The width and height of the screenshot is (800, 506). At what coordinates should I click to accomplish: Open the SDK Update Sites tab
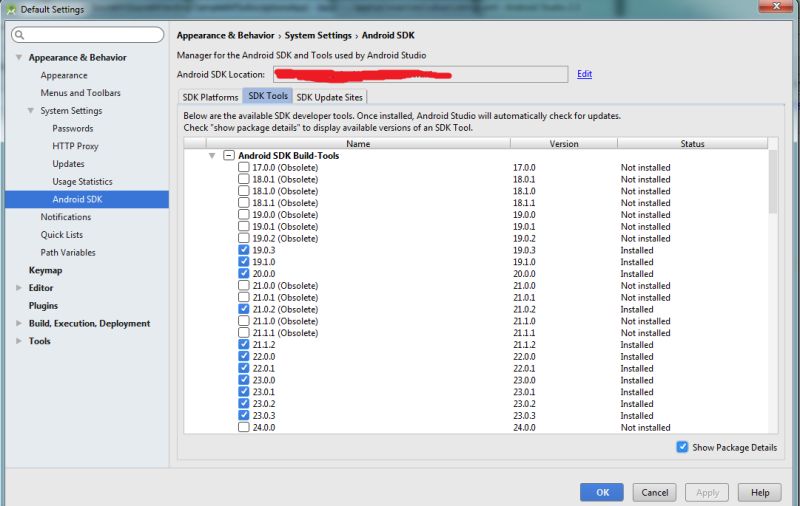pyautogui.click(x=330, y=97)
